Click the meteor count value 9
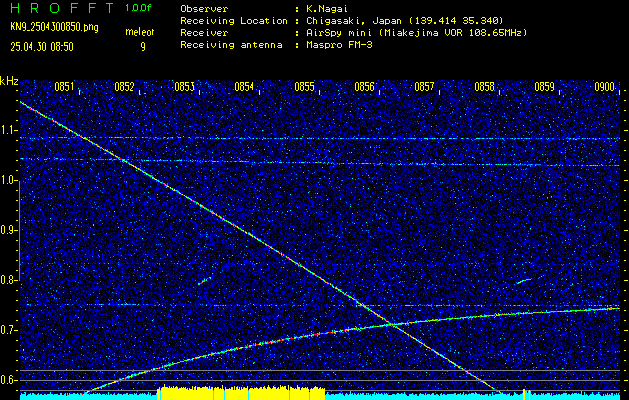 click(x=143, y=47)
